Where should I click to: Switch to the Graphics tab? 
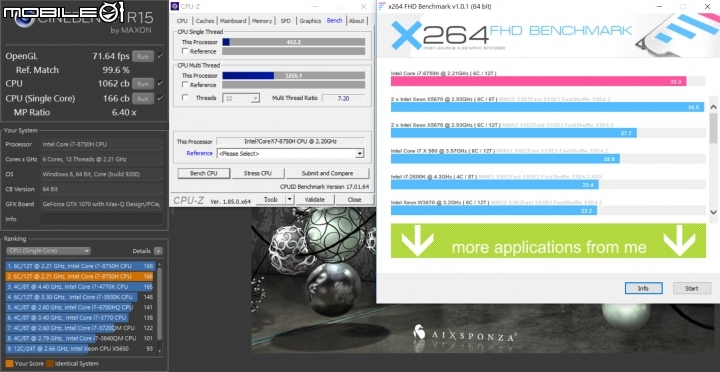click(310, 21)
